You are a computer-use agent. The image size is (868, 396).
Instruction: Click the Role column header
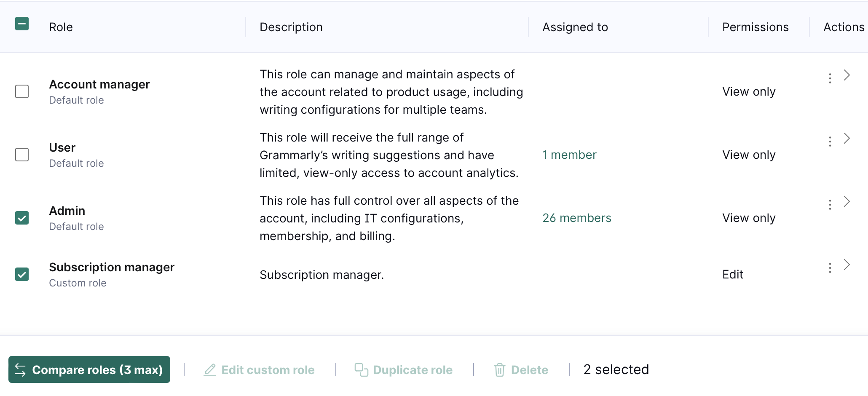coord(61,27)
